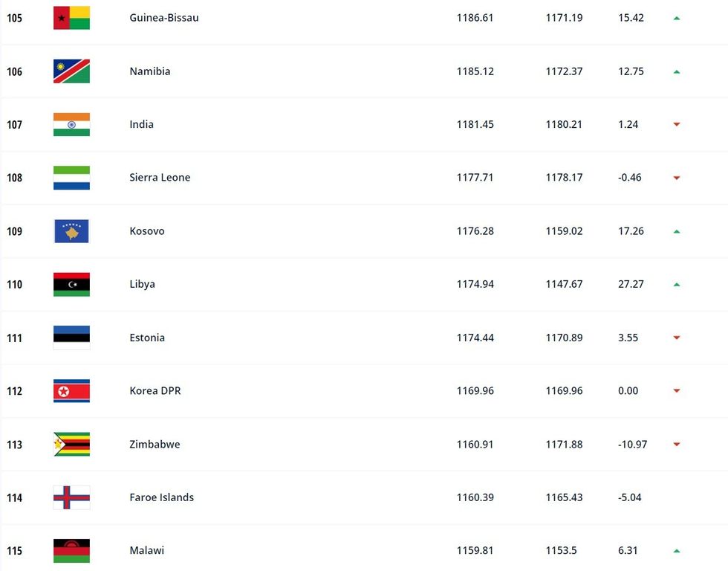
Task: Click rank number 112 in the table
Action: 14,391
